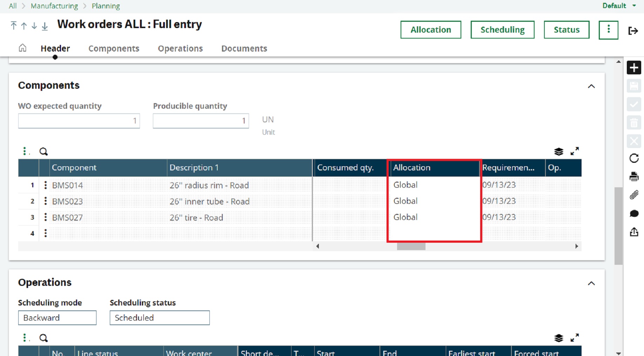Create a new record with the plus icon
This screenshot has height=356, width=644.
point(634,67)
